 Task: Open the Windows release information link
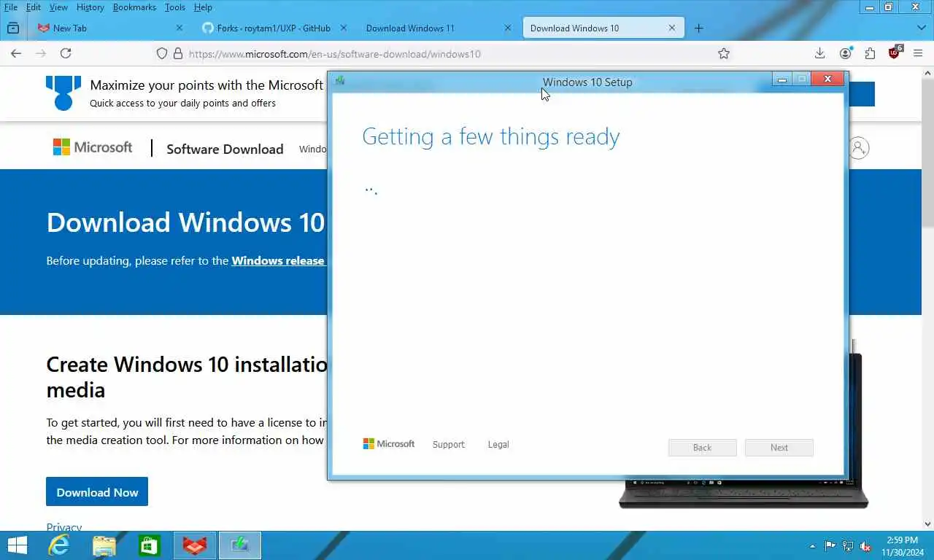278,260
